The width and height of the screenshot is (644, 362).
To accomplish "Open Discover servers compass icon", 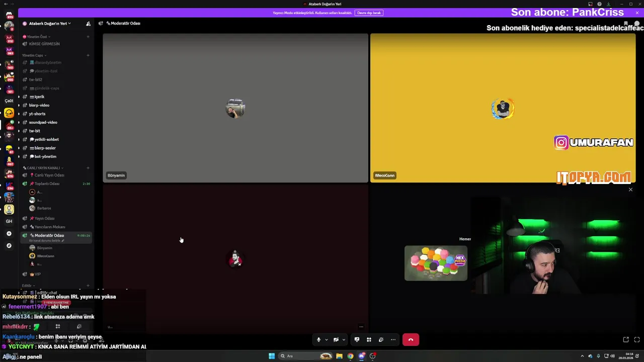I will tap(9, 246).
